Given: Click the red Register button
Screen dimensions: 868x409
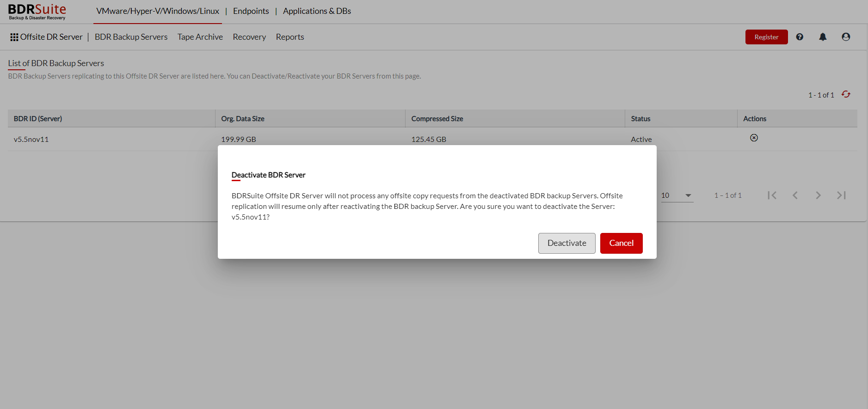Looking at the screenshot, I should tap(766, 37).
